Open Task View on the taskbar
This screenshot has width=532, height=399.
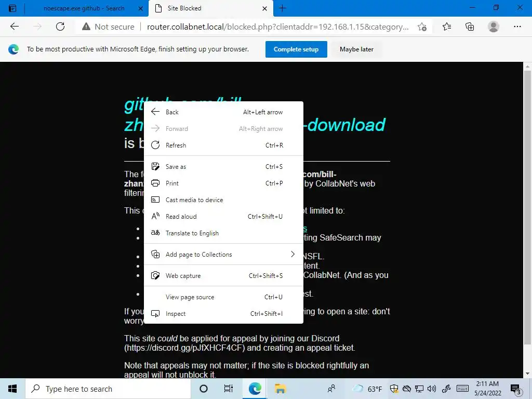pos(229,389)
